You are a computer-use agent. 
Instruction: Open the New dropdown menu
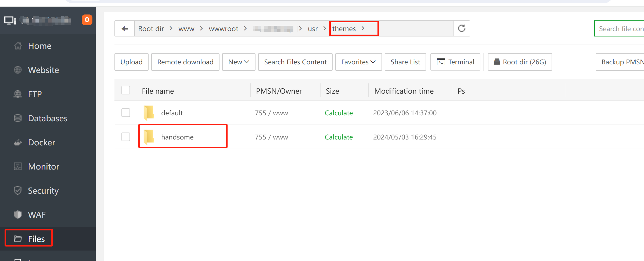239,62
